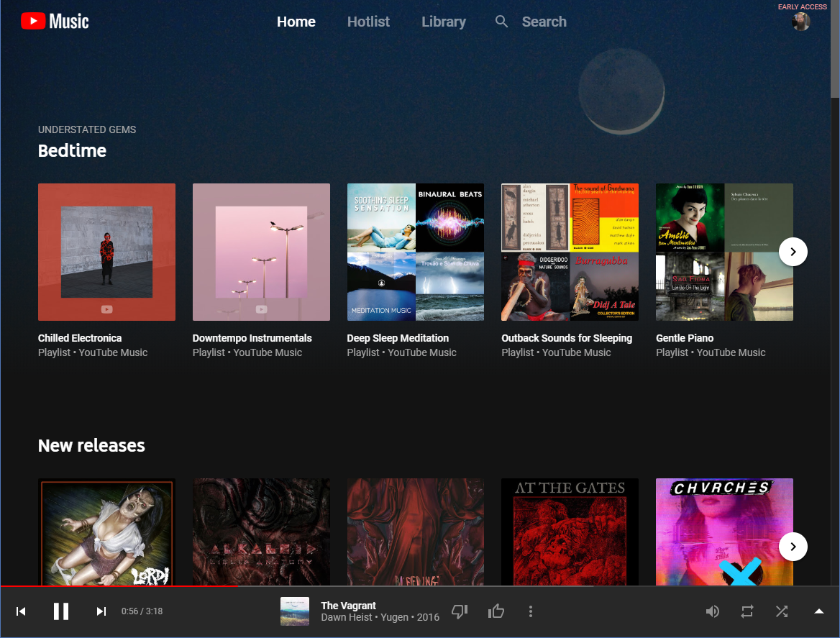Expand the player page arrow
Viewport: 840px width, 638px height.
[x=818, y=611]
